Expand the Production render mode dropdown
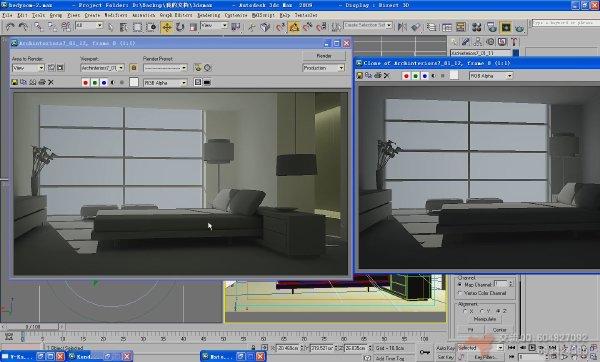 (323, 68)
